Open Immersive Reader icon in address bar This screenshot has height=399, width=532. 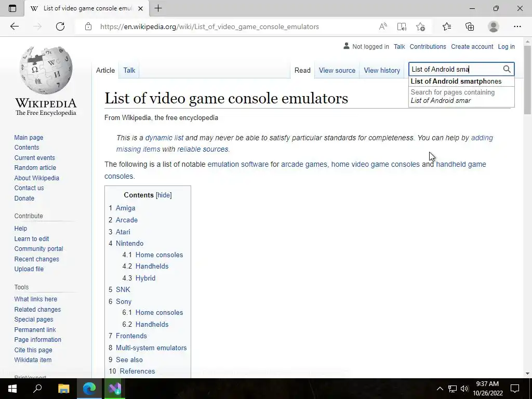[402, 26]
